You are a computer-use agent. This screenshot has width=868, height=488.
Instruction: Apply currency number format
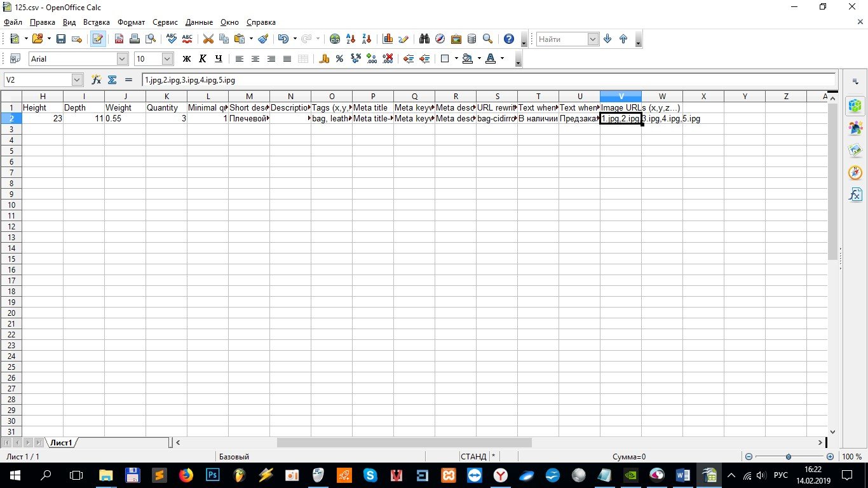324,58
